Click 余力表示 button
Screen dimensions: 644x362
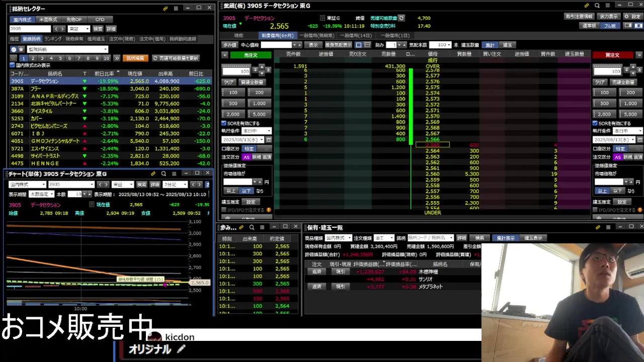(x=609, y=17)
